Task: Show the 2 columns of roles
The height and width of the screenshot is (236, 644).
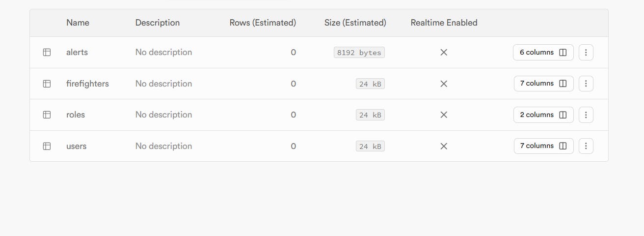Action: point(543,115)
